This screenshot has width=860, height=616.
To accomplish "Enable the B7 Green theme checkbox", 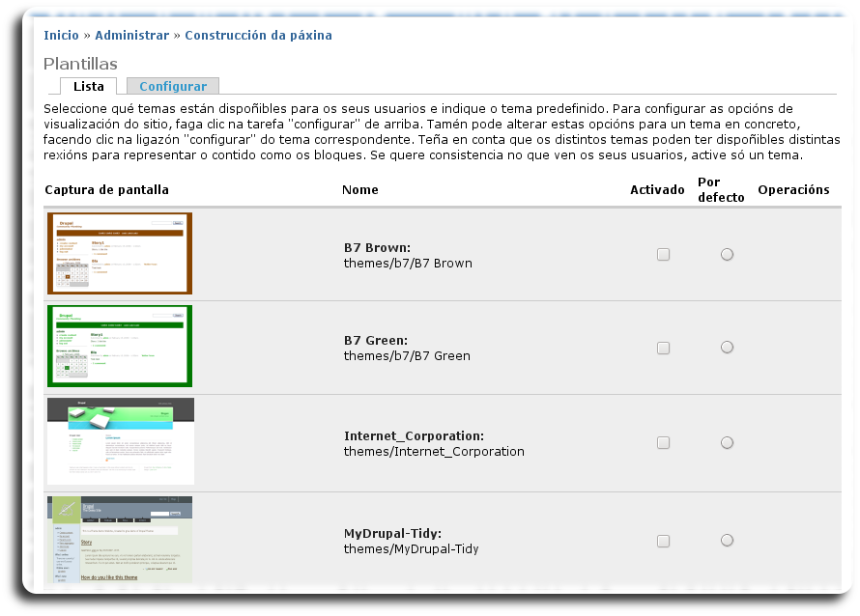I will click(663, 348).
